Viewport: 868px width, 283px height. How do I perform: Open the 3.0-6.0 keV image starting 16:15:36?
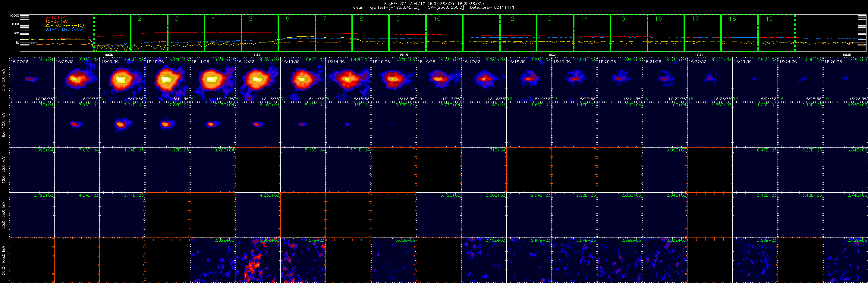click(393, 79)
